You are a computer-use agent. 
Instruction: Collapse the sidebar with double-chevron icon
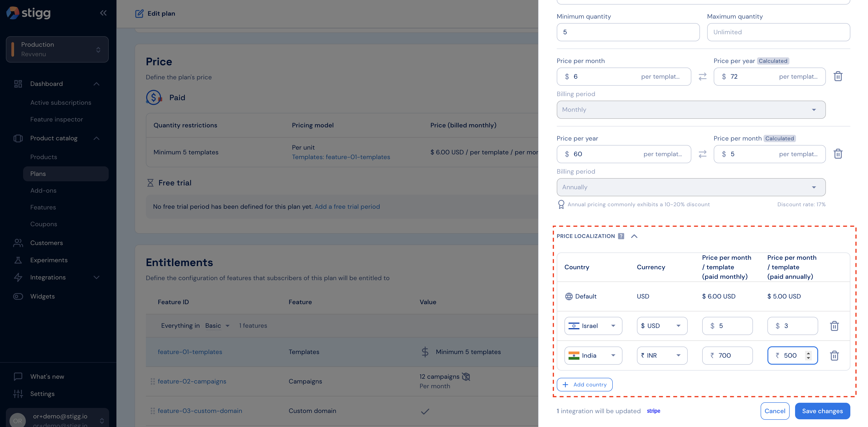[x=103, y=13]
